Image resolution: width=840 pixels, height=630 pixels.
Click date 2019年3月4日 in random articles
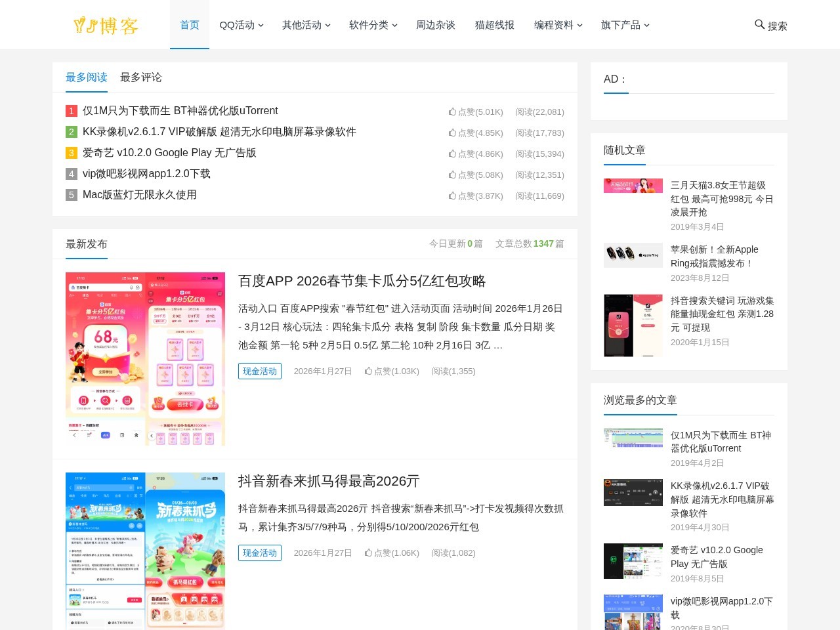(x=698, y=227)
